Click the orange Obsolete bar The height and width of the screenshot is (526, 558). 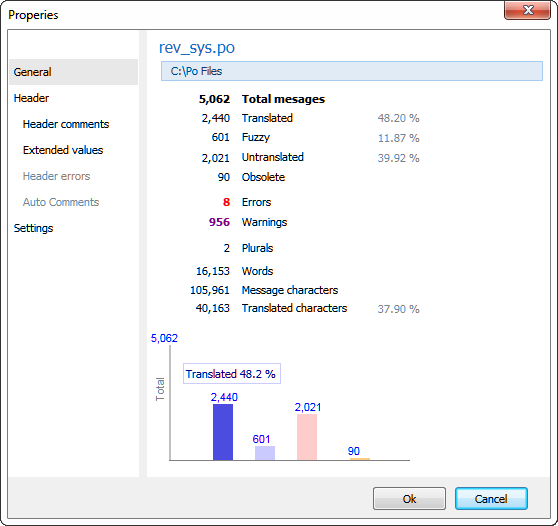(360, 459)
